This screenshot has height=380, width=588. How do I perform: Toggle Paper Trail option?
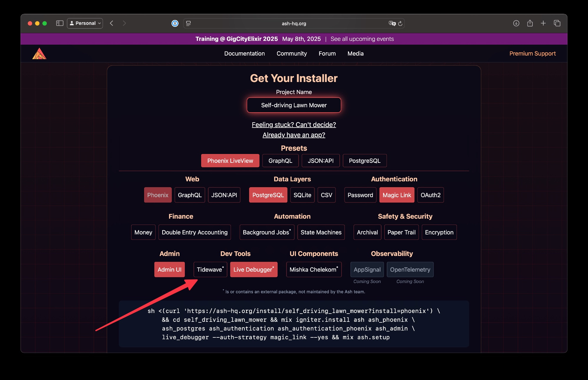[402, 232]
